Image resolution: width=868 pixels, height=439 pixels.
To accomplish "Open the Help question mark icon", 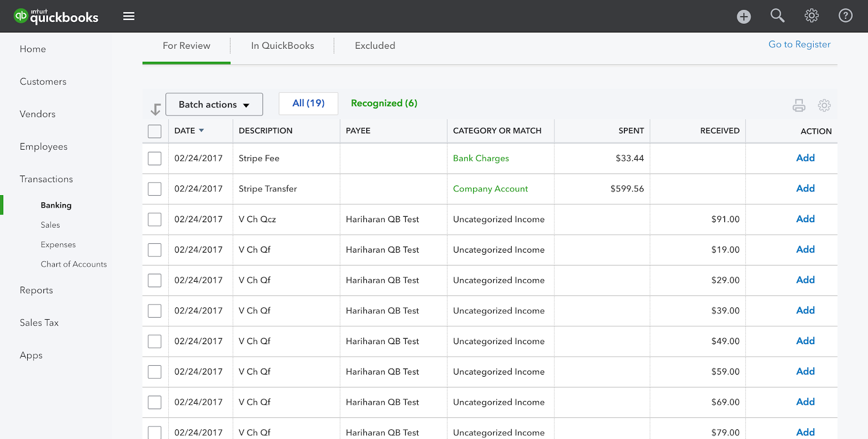I will click(x=845, y=16).
